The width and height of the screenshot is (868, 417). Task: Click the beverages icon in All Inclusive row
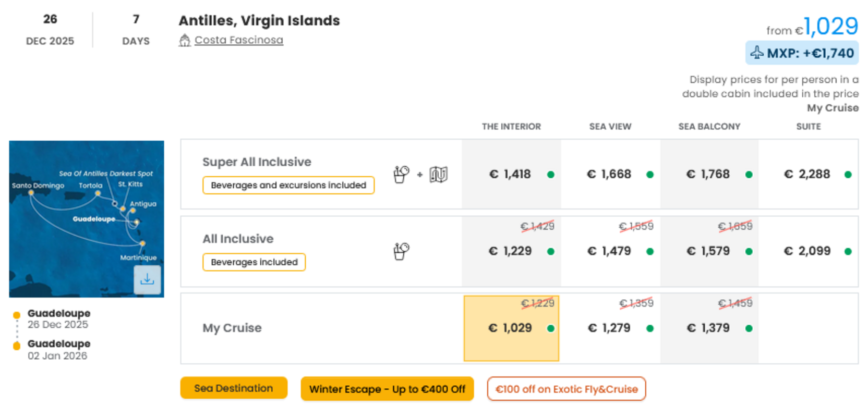click(401, 251)
